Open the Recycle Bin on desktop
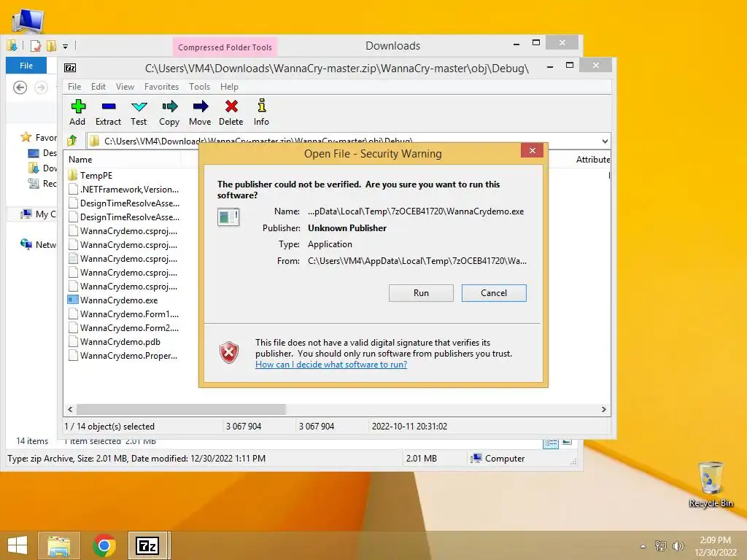747x560 pixels. point(711,485)
